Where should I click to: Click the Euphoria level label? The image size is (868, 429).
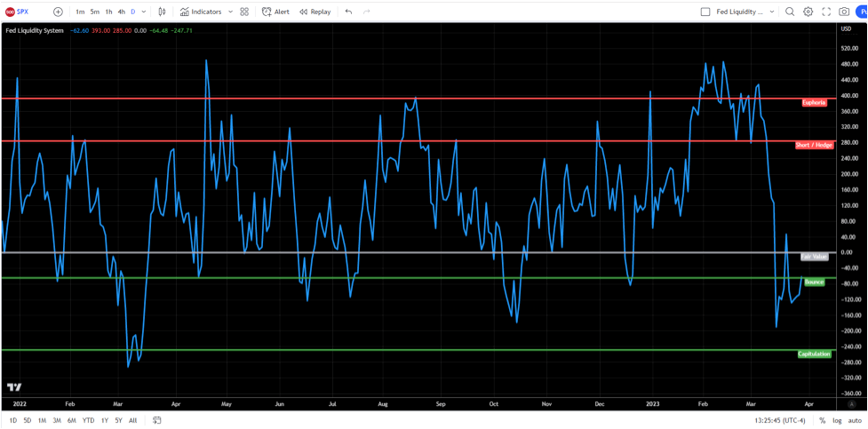(x=814, y=102)
